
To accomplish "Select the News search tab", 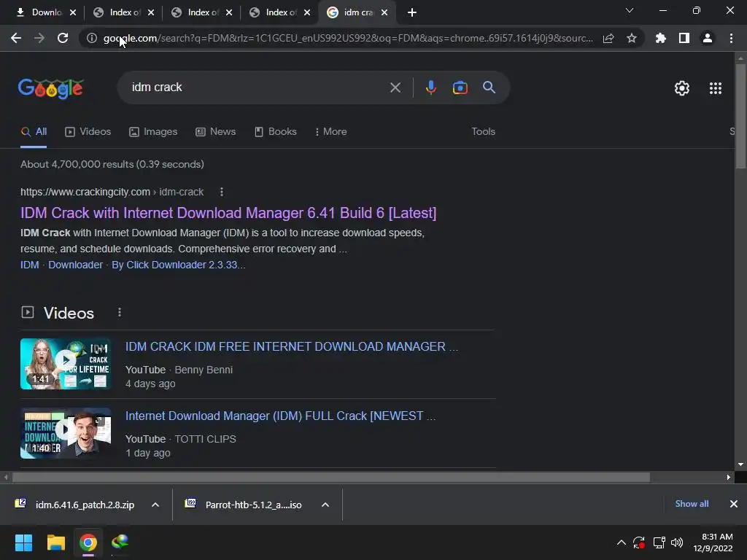I will tap(216, 132).
